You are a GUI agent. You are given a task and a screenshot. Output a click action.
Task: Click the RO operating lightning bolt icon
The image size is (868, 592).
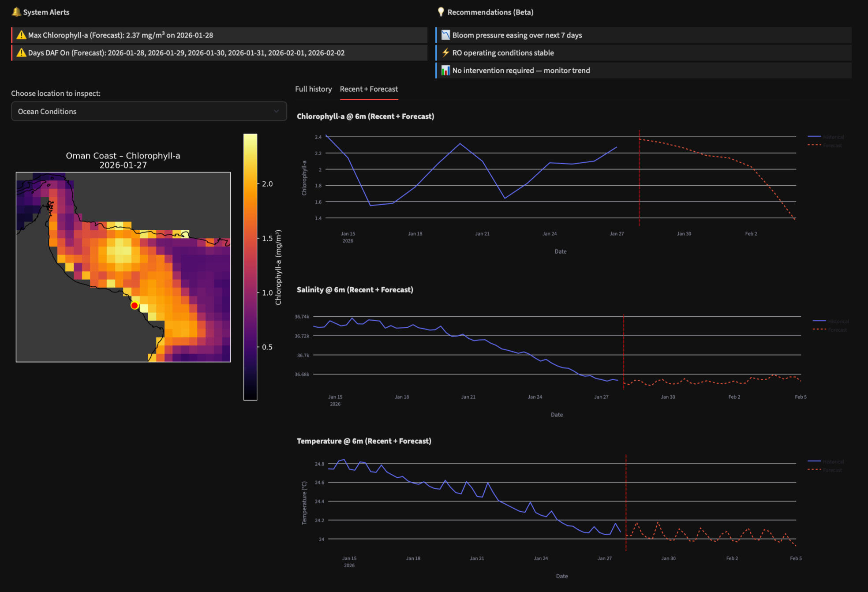pos(445,52)
